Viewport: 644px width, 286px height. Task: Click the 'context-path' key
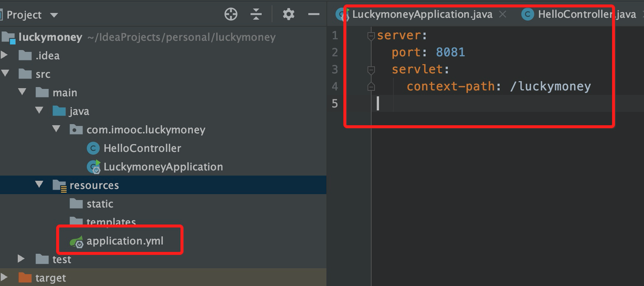[450, 86]
